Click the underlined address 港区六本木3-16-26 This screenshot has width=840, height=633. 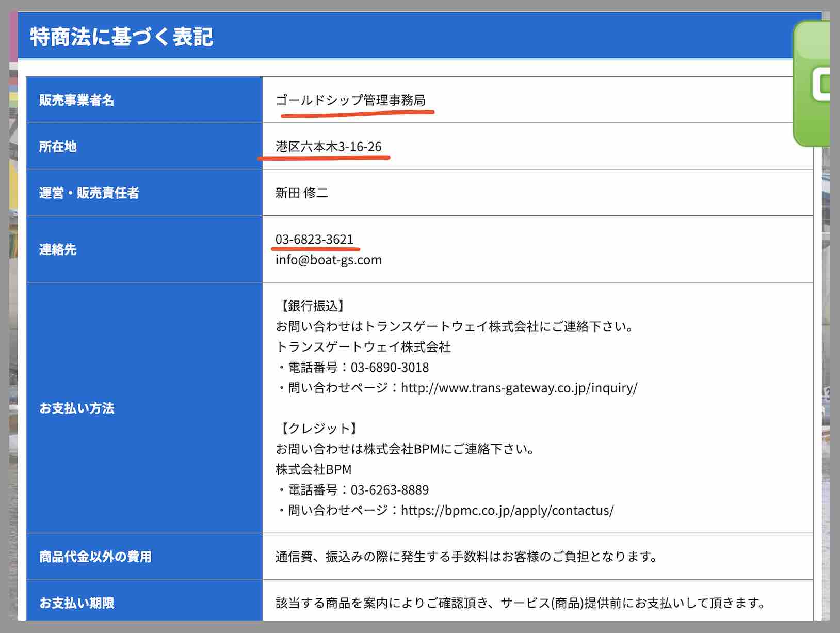coord(327,147)
